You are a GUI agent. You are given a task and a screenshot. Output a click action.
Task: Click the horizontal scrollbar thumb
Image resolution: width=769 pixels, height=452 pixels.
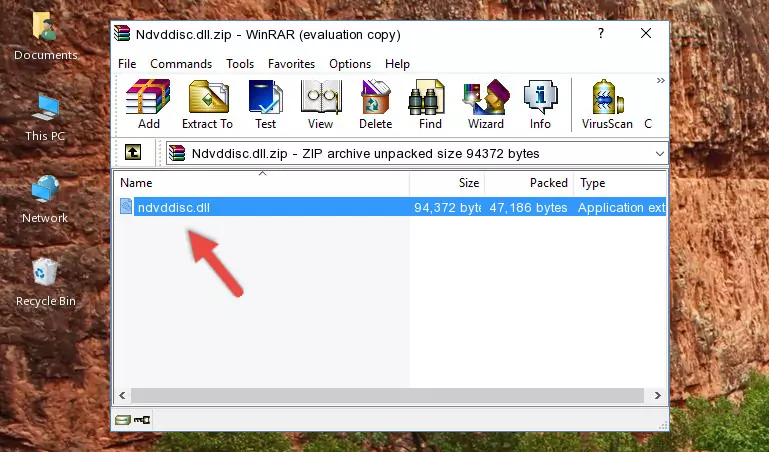[387, 395]
